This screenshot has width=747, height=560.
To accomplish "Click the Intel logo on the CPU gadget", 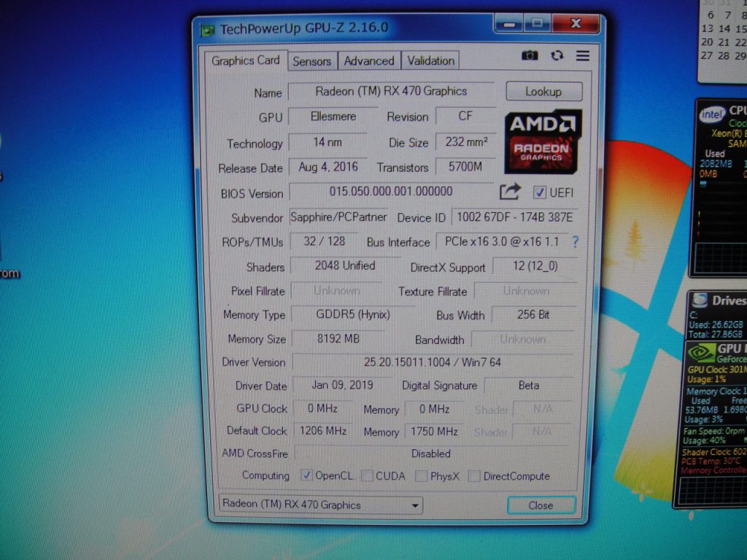I will tap(713, 115).
